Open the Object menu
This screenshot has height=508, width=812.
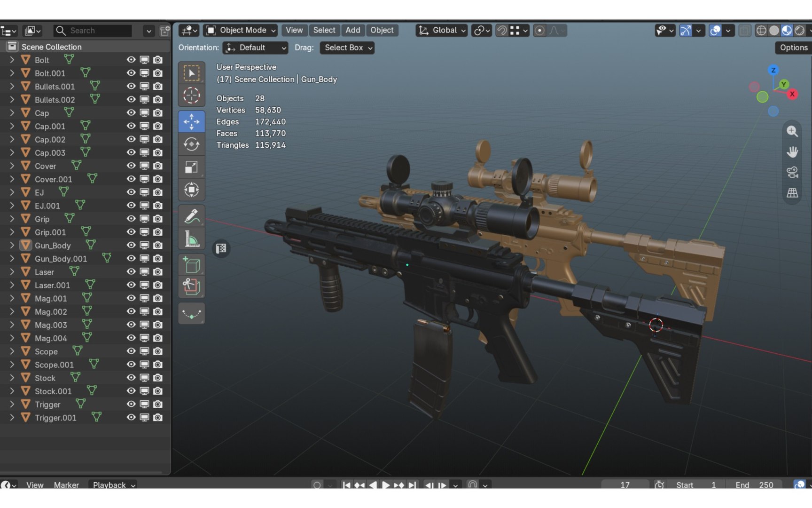pos(382,30)
